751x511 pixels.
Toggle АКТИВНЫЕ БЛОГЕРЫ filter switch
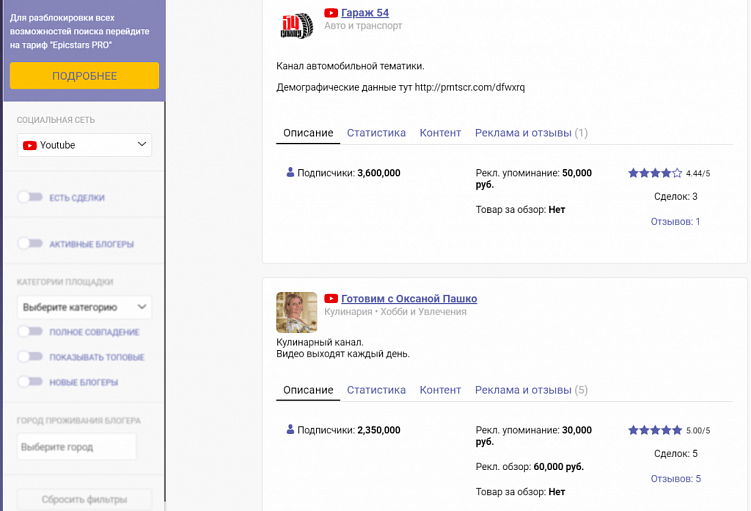click(30, 244)
